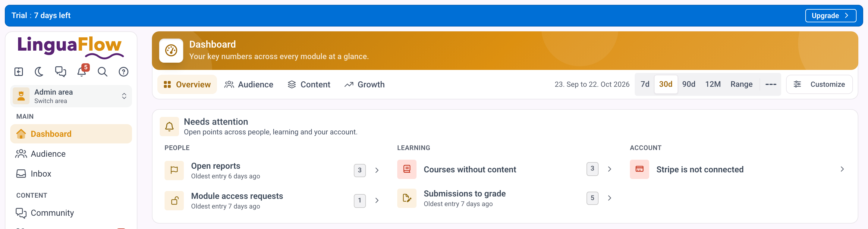This screenshot has height=229, width=868.
Task: Expand Module access requests chevron
Action: [x=377, y=201]
